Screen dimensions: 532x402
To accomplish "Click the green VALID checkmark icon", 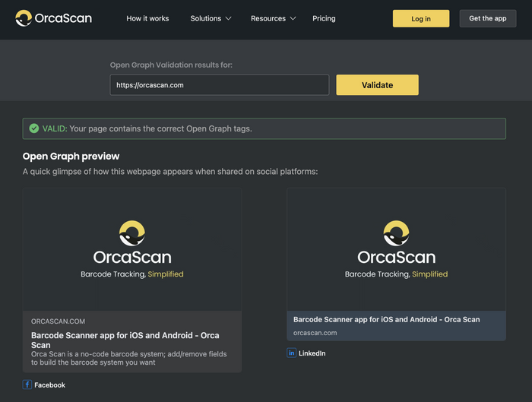I will (34, 128).
